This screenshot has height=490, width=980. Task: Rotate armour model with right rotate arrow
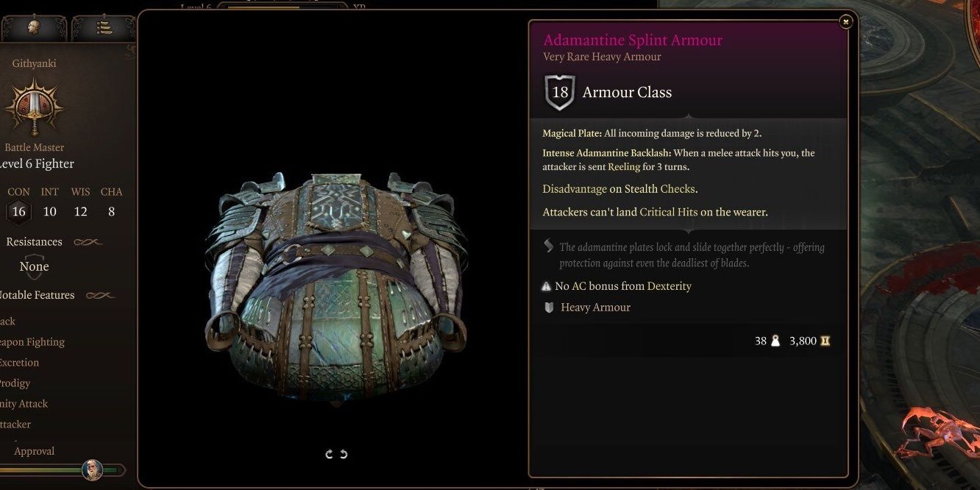[x=343, y=454]
